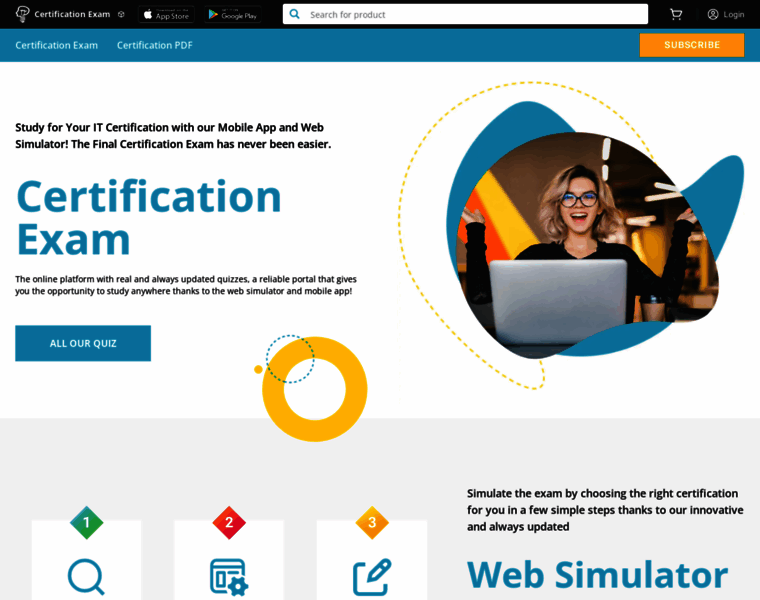Click the user profile icon

(x=713, y=14)
